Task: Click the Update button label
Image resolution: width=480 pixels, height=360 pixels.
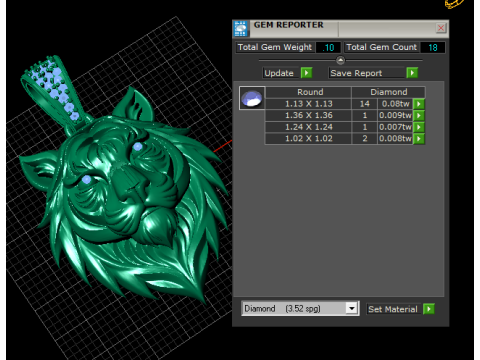Action: click(x=279, y=73)
